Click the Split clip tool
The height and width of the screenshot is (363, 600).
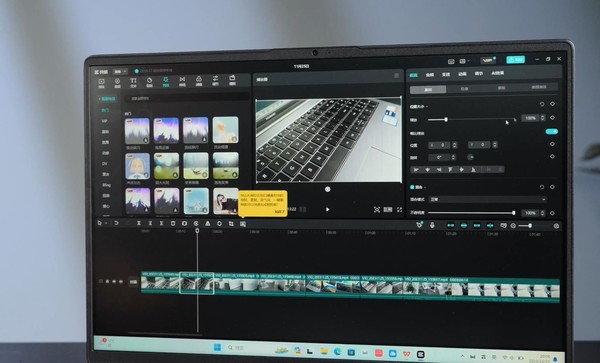pyautogui.click(x=139, y=223)
